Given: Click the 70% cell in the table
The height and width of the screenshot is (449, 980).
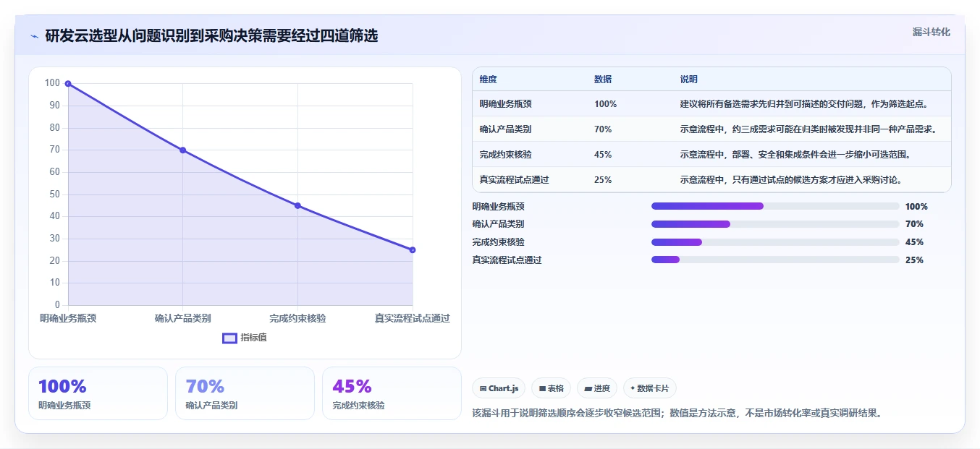Looking at the screenshot, I should tap(603, 129).
